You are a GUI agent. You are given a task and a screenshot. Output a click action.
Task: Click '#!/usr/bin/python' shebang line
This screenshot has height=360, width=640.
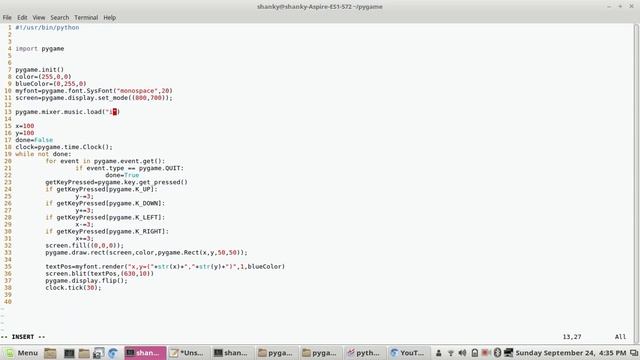point(47,28)
